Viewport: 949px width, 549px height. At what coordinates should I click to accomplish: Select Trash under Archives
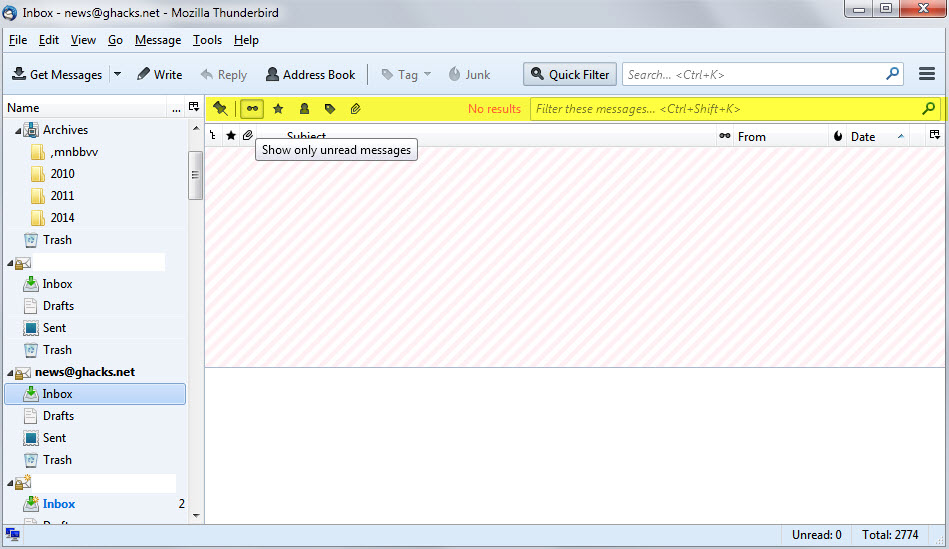57,240
